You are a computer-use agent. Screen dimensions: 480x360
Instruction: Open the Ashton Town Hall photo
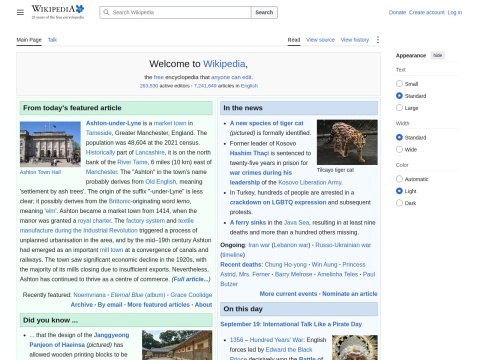click(x=50, y=144)
